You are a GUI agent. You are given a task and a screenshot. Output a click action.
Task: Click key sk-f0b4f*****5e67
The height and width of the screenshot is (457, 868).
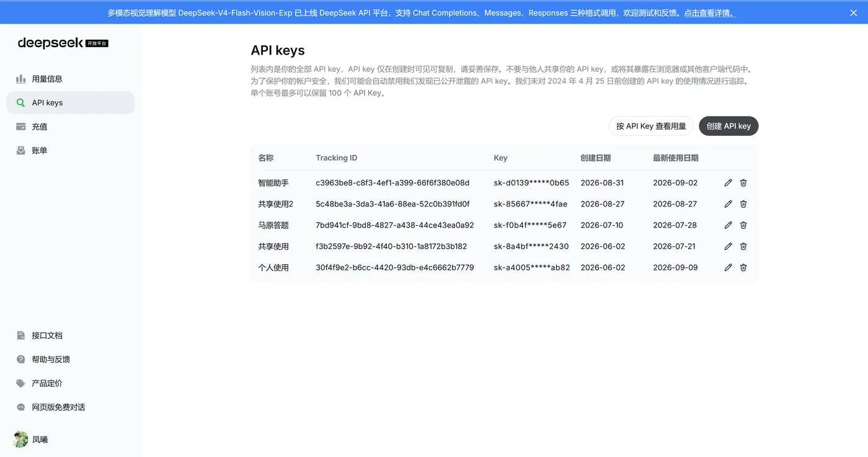(530, 225)
